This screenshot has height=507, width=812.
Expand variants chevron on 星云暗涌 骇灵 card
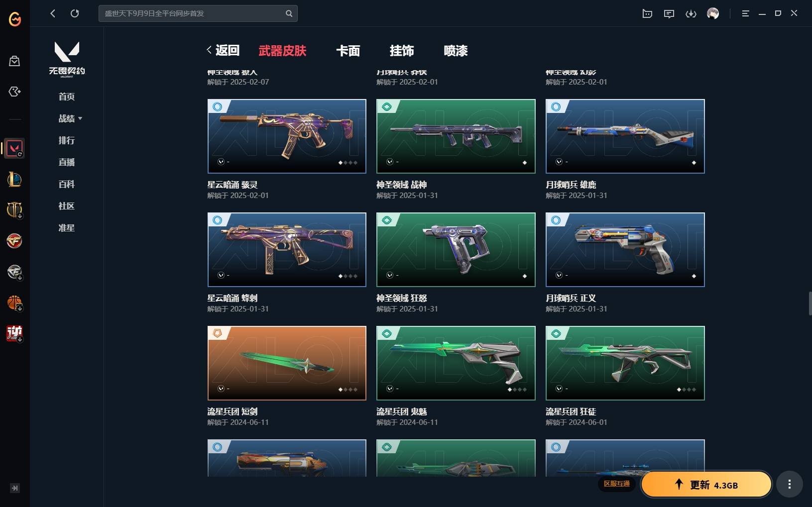221,162
